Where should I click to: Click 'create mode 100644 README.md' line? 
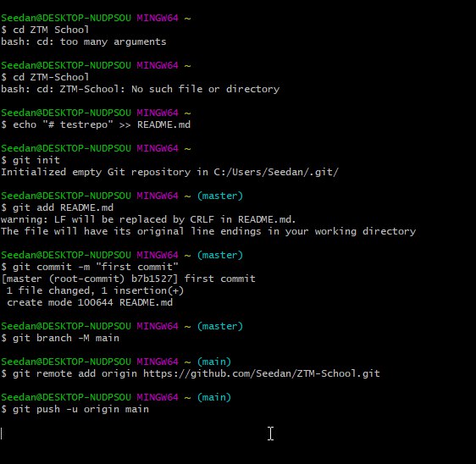90,302
